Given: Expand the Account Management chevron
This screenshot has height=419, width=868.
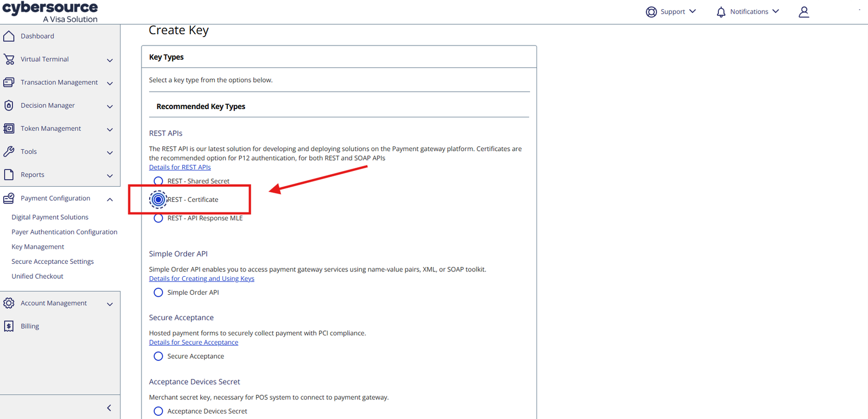Looking at the screenshot, I should (x=110, y=304).
